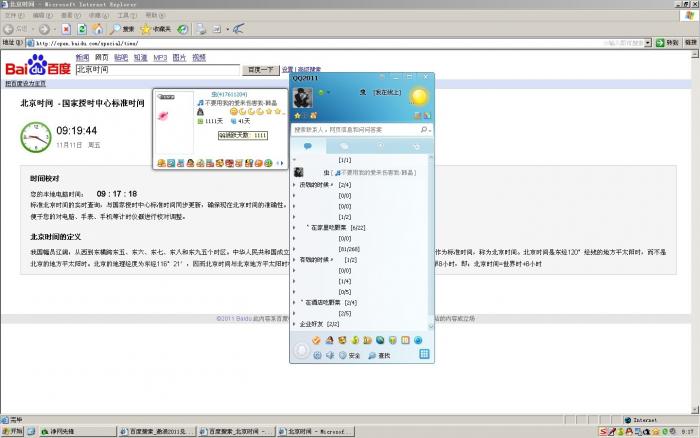Go to the IE Home page icon

pyautogui.click(x=97, y=29)
